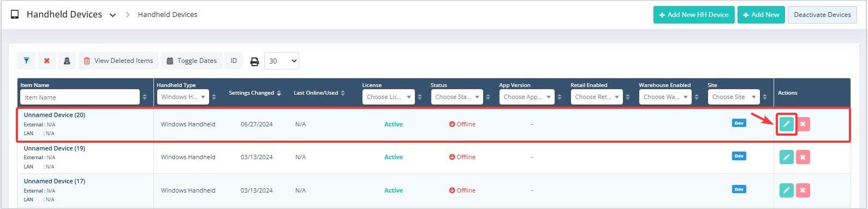Click Offline status in Unnamed Device (20) row

[x=462, y=124]
